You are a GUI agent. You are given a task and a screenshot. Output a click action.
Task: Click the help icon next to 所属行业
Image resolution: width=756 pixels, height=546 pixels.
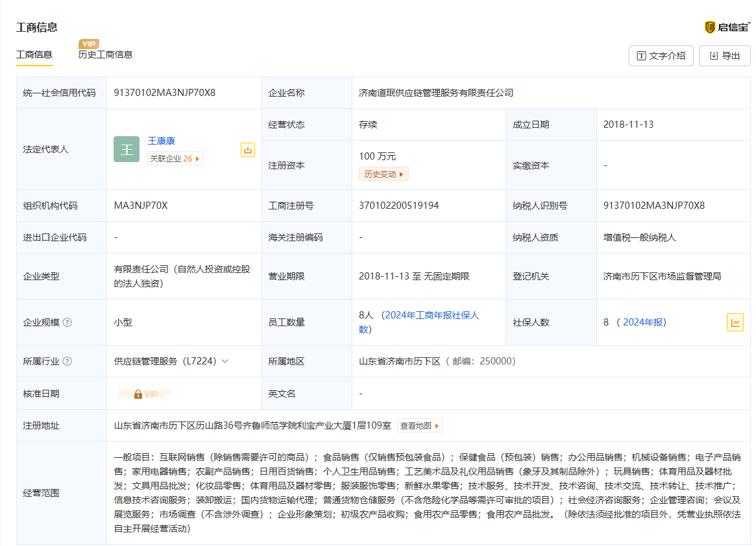[67, 361]
